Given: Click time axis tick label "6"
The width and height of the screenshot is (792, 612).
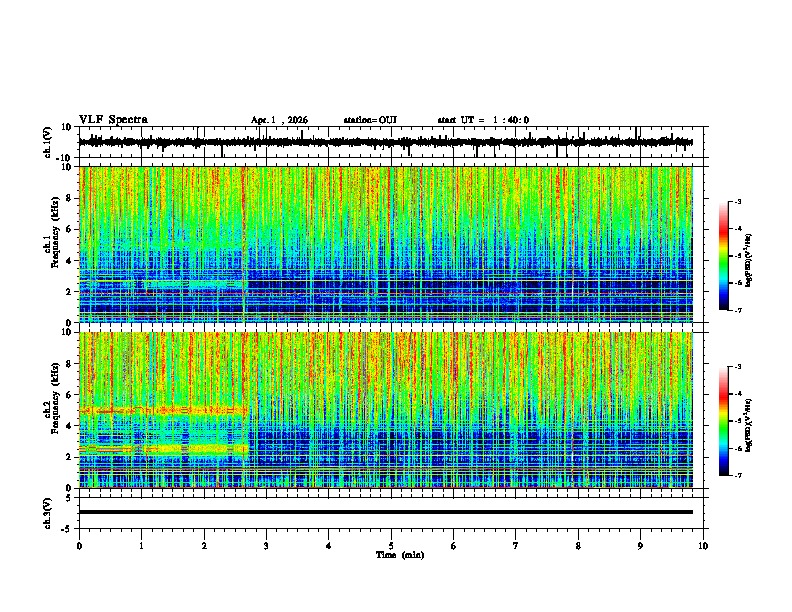Looking at the screenshot, I should click(454, 546).
